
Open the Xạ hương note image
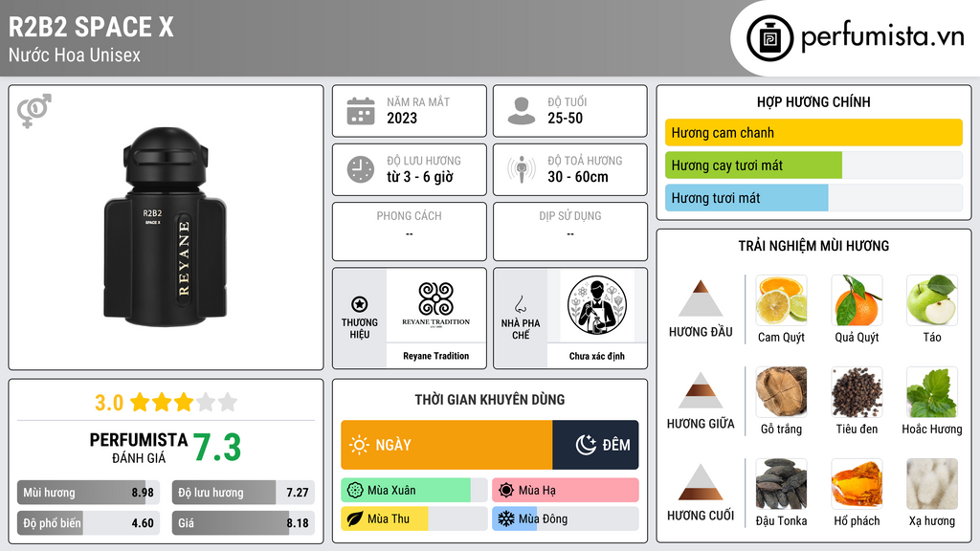pos(932,483)
